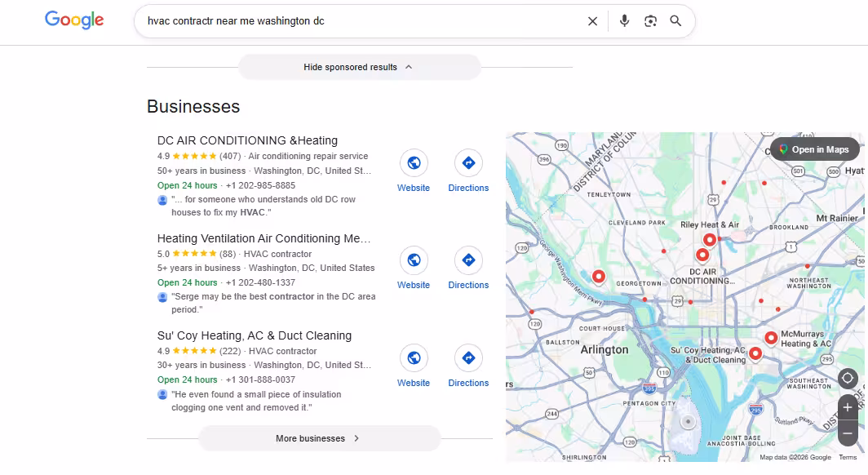The image size is (868, 475).
Task: Select the map pin near Georgetown
Action: coord(599,276)
